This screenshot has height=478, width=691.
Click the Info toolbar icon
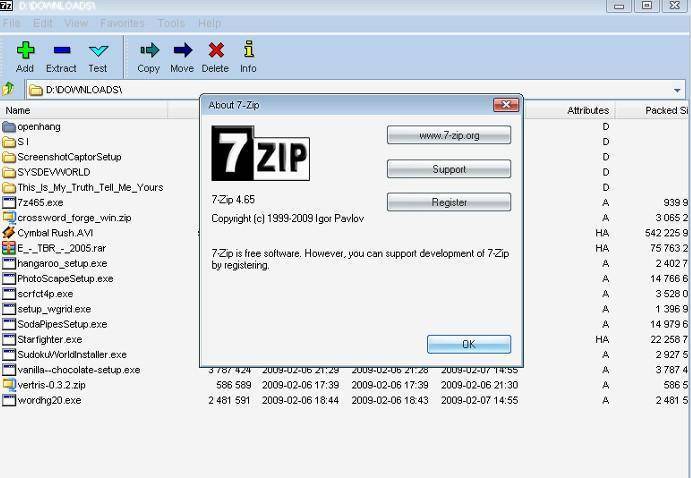pyautogui.click(x=249, y=49)
